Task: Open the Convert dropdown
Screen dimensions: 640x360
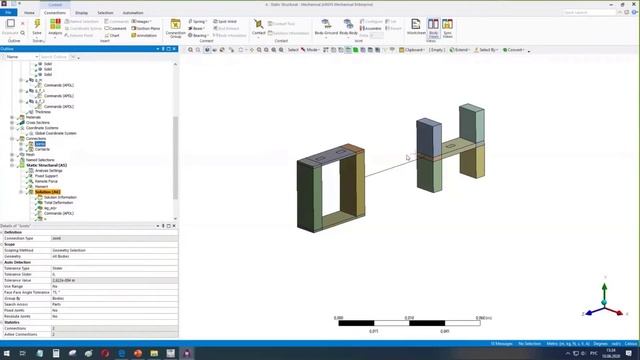Action: click(x=514, y=50)
